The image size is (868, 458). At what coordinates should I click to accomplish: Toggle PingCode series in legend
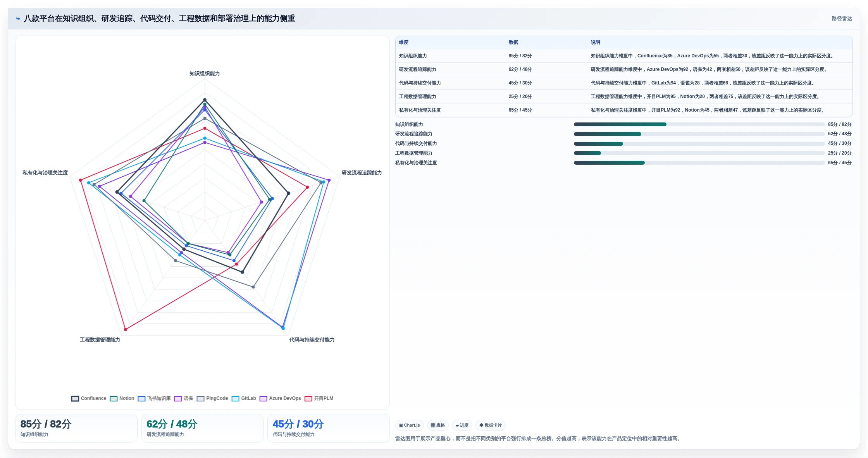click(212, 398)
